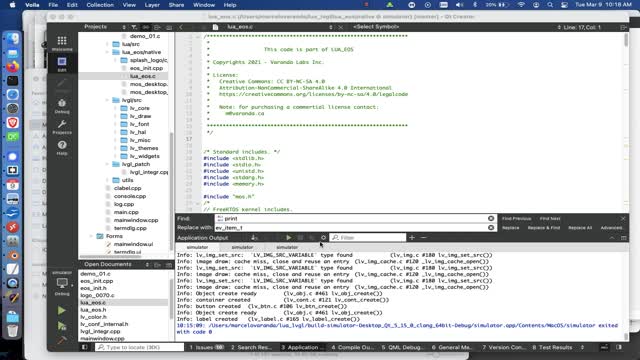Open the 1 Issues pane
640x360 pixels.
[x=207, y=347]
